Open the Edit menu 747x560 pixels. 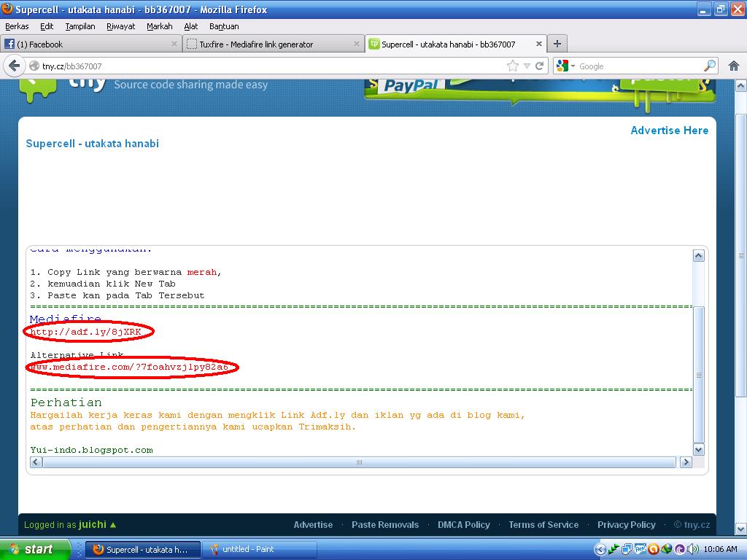click(47, 26)
